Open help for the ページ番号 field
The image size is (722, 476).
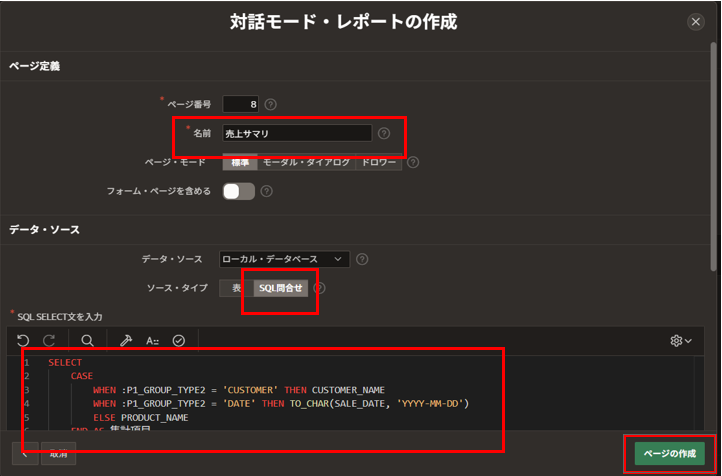click(x=271, y=104)
